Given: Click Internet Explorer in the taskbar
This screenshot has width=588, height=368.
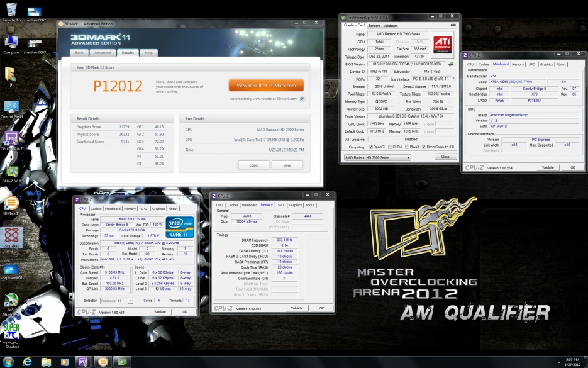Looking at the screenshot, I should tap(28, 362).
